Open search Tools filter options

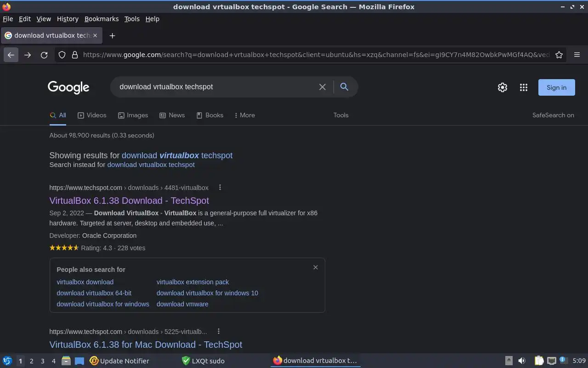[x=341, y=115]
